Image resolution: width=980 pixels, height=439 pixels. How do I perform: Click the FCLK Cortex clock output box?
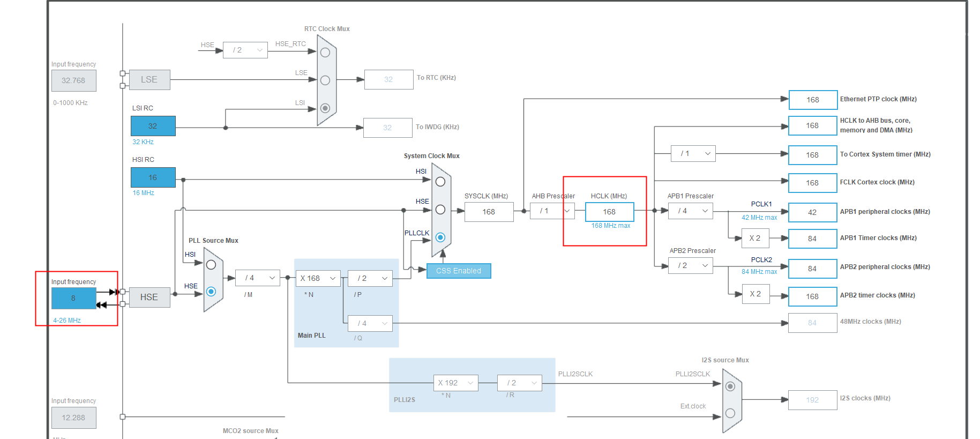coord(813,183)
